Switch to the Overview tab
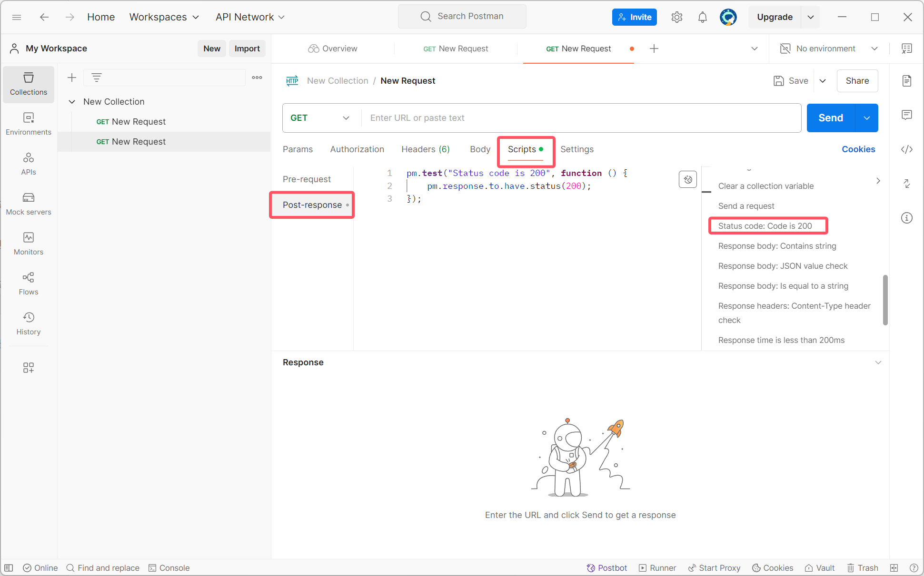 click(x=333, y=49)
